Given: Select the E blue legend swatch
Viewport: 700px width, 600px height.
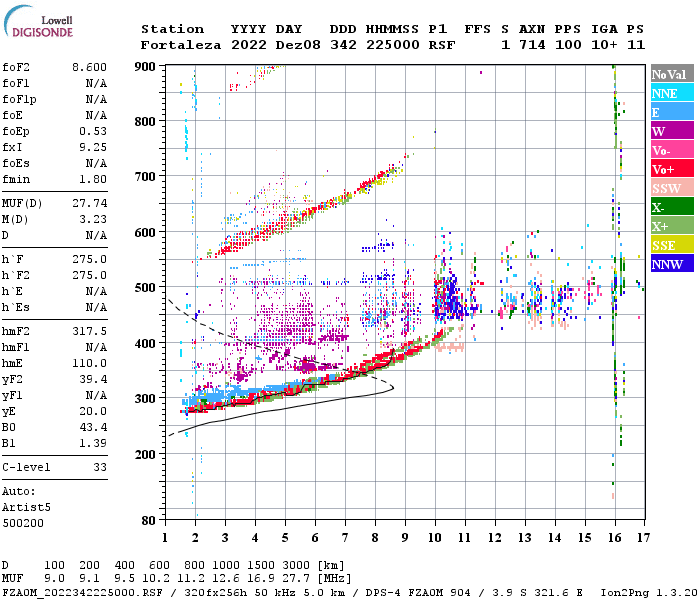Looking at the screenshot, I should coord(672,112).
